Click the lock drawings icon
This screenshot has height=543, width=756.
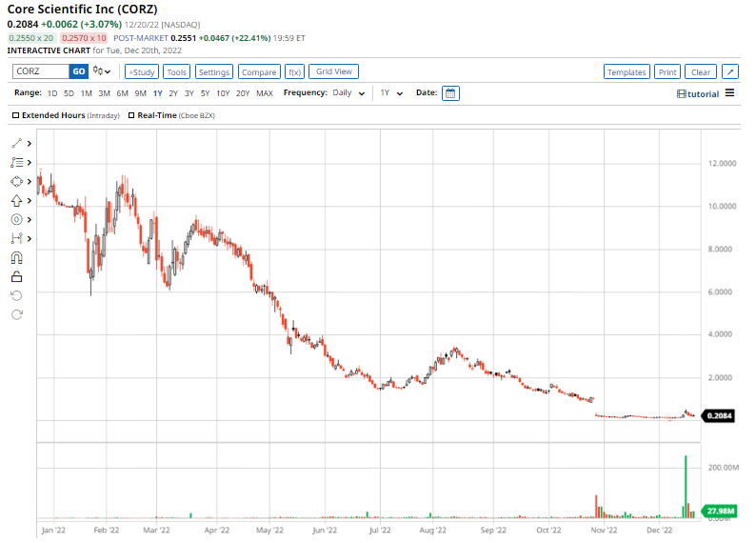[17, 277]
